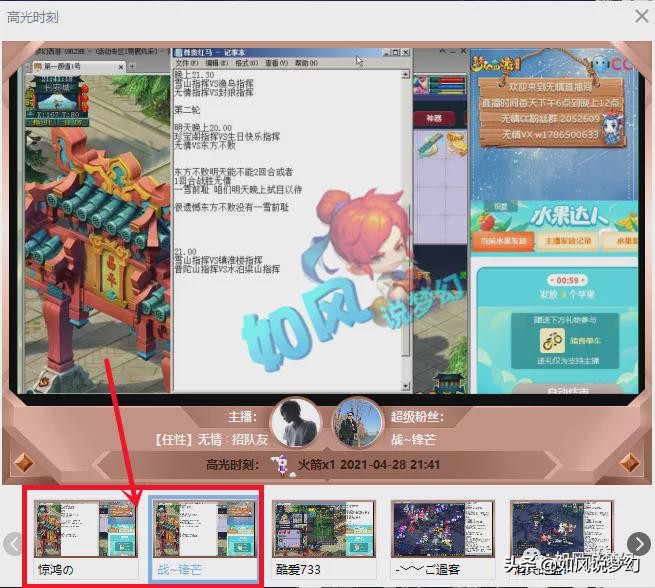Click the rocket gift icon
The height and width of the screenshot is (588, 655).
tap(282, 465)
